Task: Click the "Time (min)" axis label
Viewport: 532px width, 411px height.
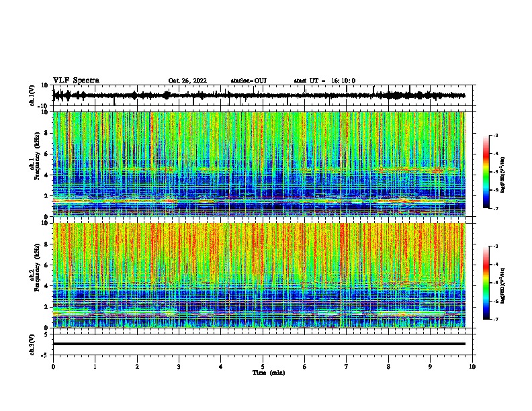Action: pos(269,373)
